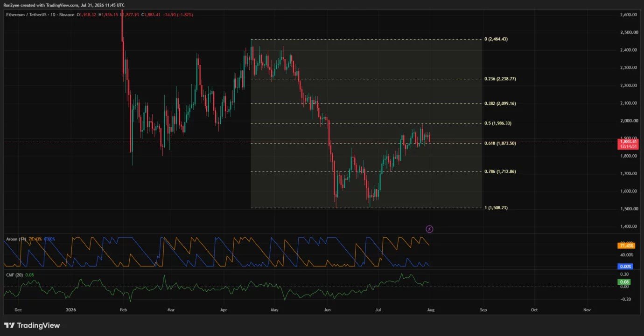The image size is (644, 336).
Task: Click the Aroon (14) indicator legend
Action: (x=15, y=239)
